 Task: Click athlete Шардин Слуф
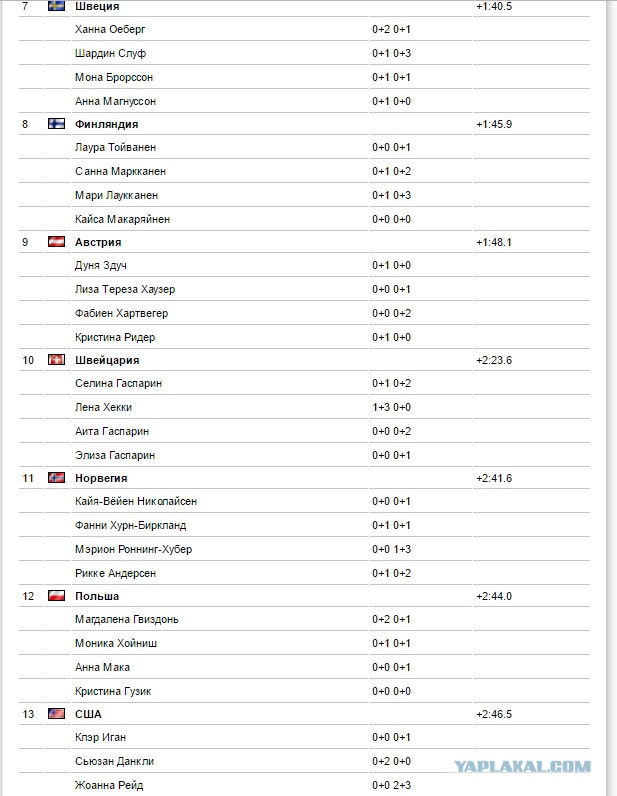[x=110, y=53]
